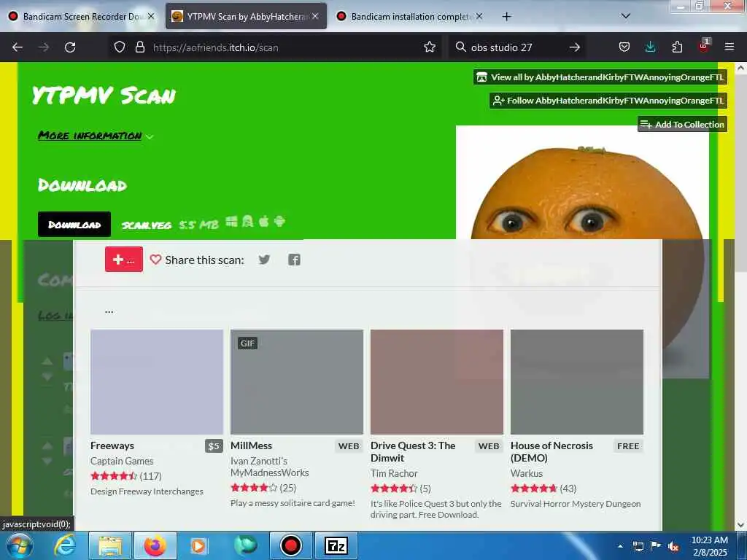
Task: Open Ivan Zanotti's MyMadnessWorks page
Action: click(270, 467)
